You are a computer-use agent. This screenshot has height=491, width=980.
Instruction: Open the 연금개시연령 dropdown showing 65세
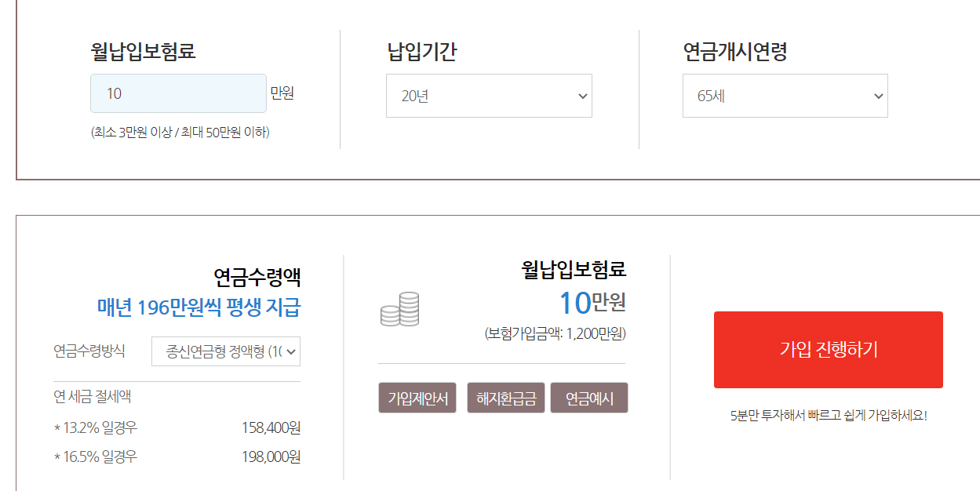click(785, 96)
